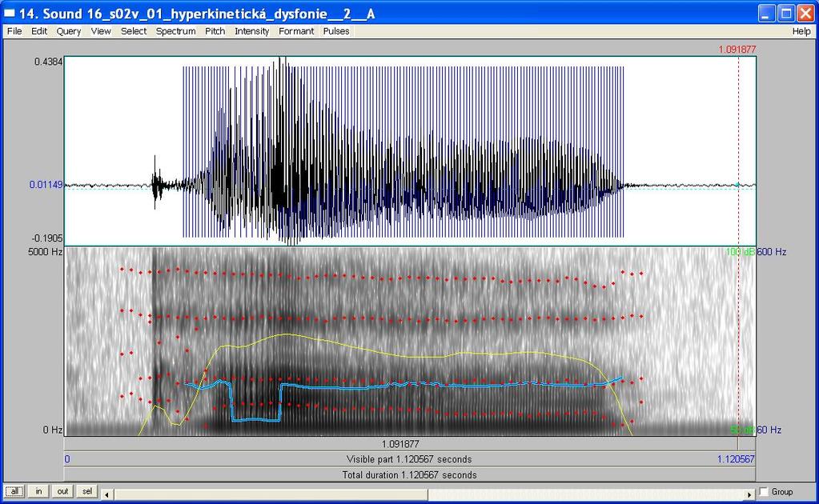Open the View menu

click(x=101, y=31)
